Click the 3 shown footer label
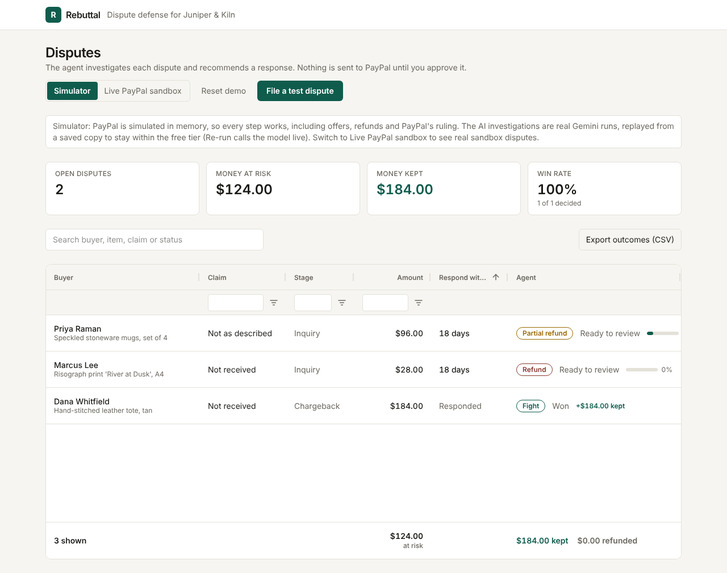 pyautogui.click(x=70, y=541)
